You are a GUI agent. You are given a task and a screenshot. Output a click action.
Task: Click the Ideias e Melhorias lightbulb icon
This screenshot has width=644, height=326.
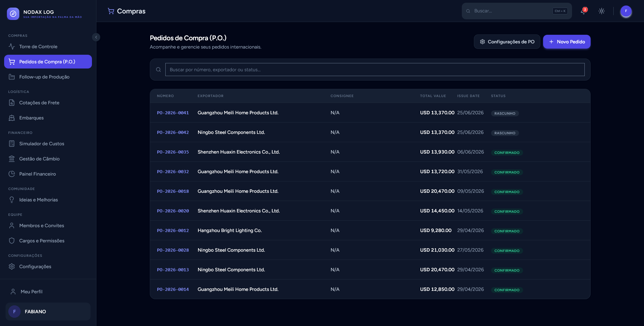12,200
